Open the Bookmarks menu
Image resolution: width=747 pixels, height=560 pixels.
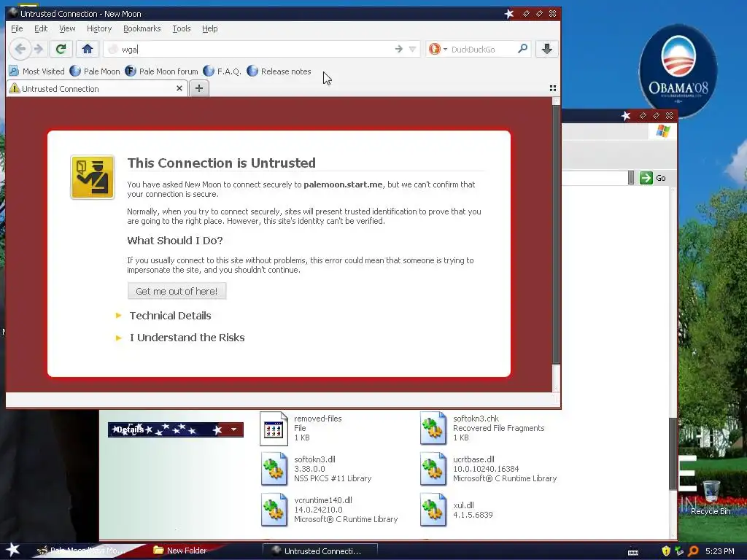click(142, 28)
